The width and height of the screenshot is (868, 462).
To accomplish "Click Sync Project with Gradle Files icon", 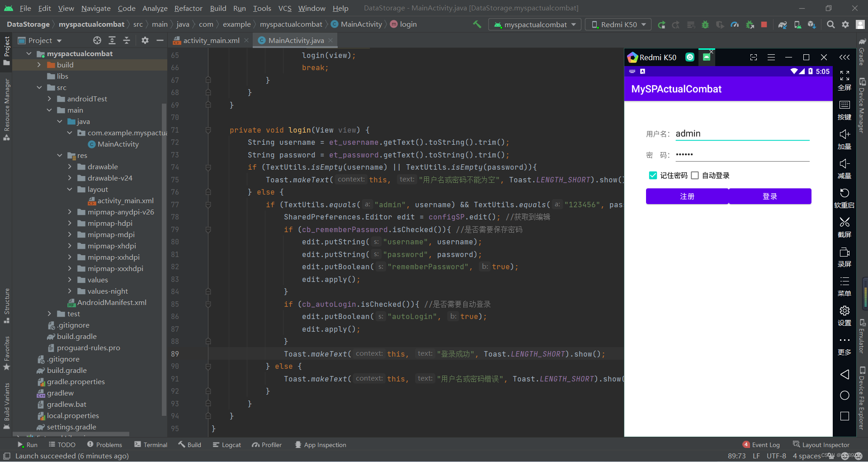I will coord(783,25).
